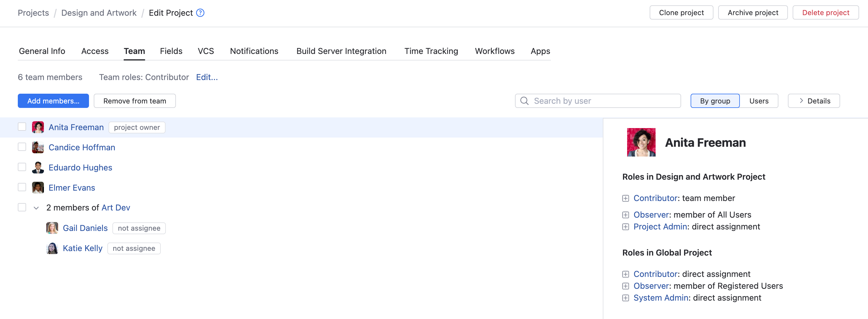
Task: Select the Anita Freeman checkbox
Action: tap(22, 127)
